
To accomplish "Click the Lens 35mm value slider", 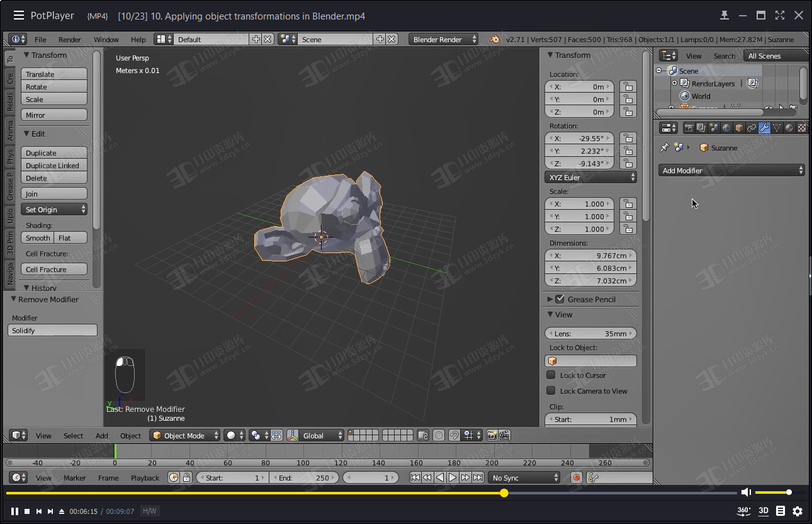I will pyautogui.click(x=590, y=333).
